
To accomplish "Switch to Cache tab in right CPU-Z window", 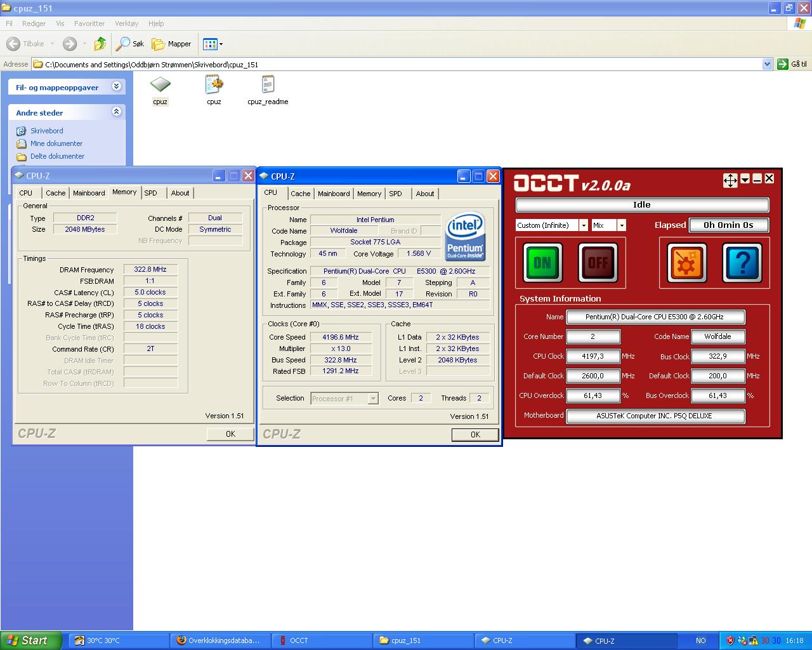I will [x=301, y=194].
